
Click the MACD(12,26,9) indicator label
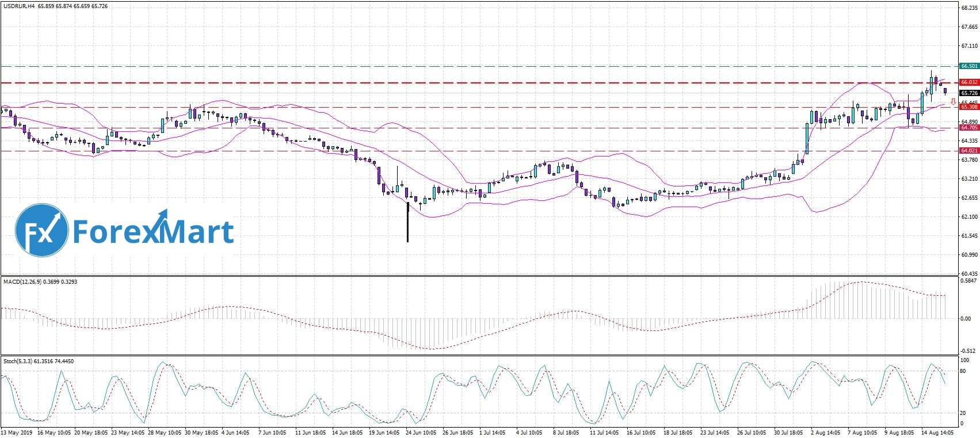(22, 281)
